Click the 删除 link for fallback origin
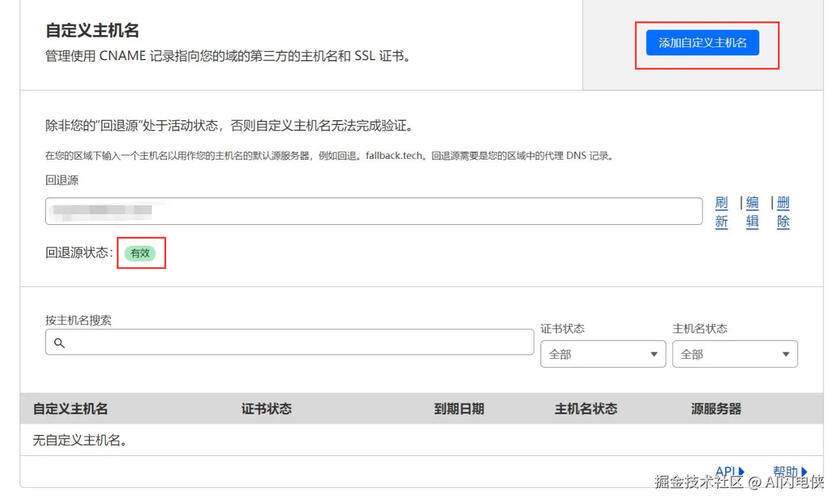This screenshot has width=838, height=504. [783, 212]
